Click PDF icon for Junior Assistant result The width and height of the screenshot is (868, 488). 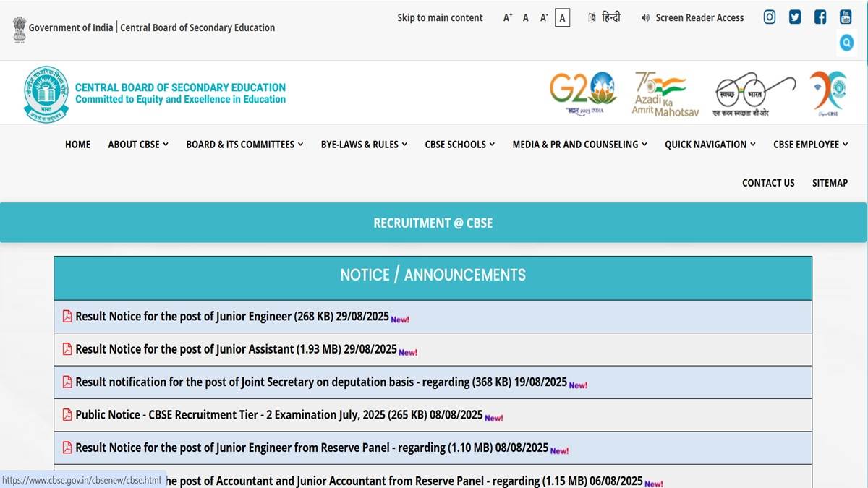(67, 349)
